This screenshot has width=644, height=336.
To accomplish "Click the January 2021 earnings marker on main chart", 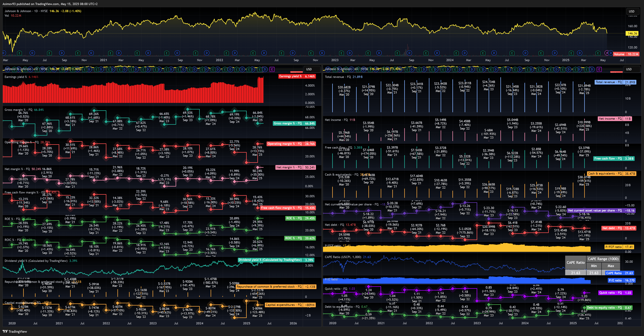I will click(x=111, y=53).
